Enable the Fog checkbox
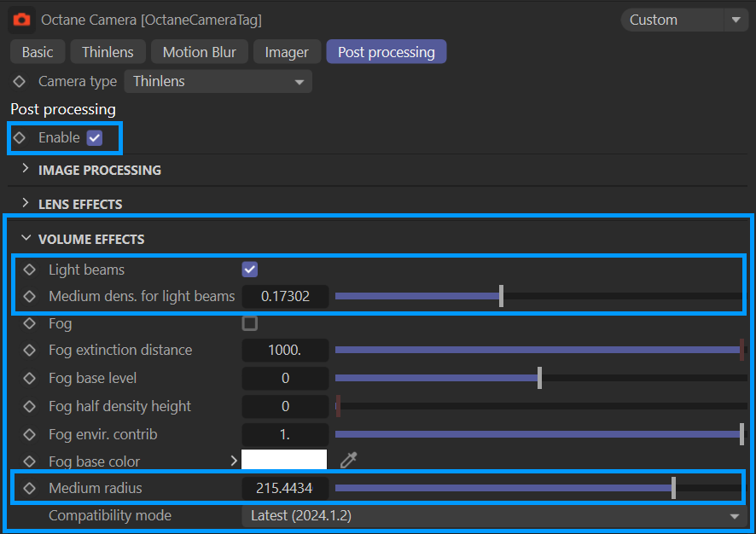The image size is (756, 534). [250, 323]
